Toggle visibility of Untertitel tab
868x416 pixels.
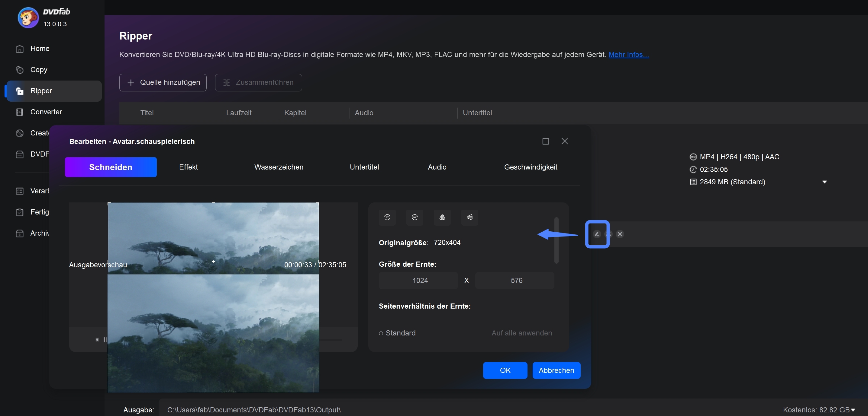(x=364, y=167)
